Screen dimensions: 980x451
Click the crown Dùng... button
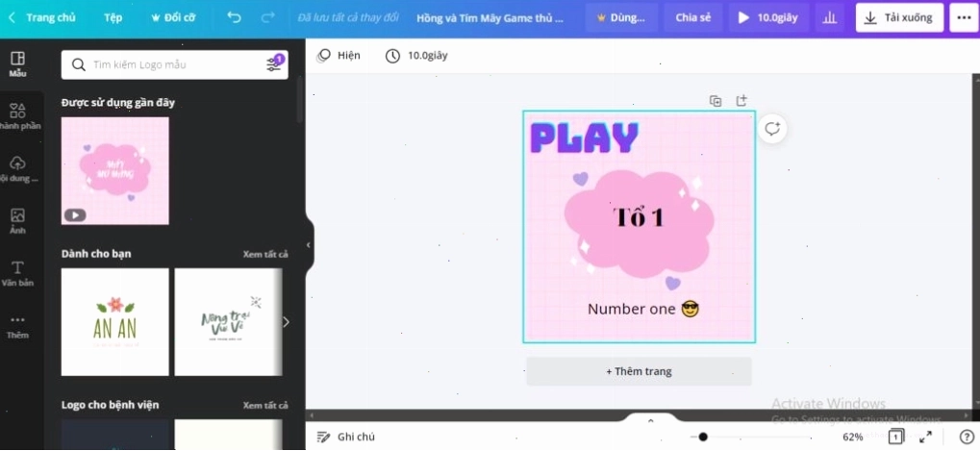pos(621,17)
